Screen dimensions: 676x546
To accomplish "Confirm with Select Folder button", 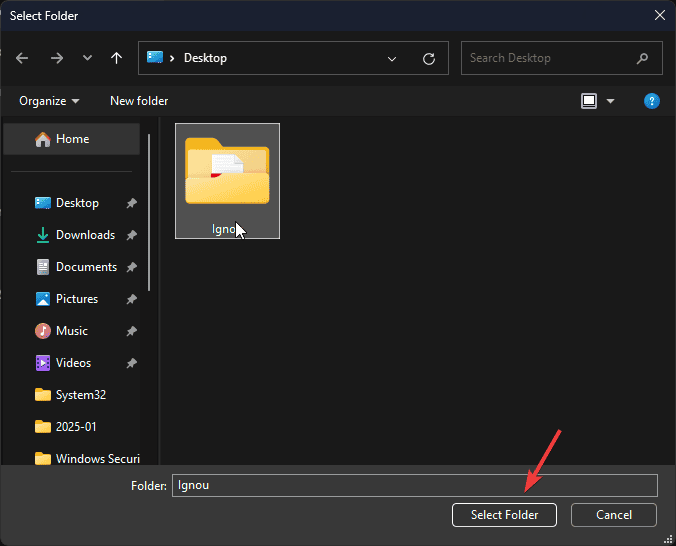I will 504,515.
